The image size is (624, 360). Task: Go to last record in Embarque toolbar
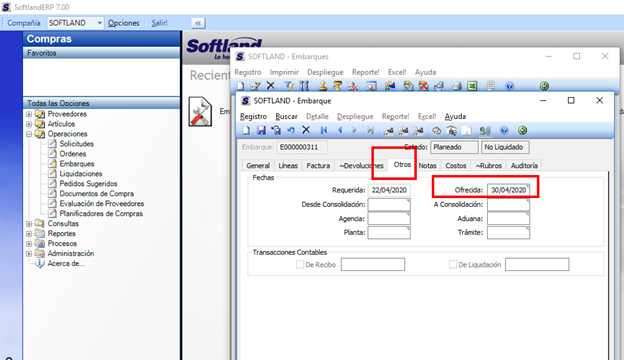[x=370, y=130]
